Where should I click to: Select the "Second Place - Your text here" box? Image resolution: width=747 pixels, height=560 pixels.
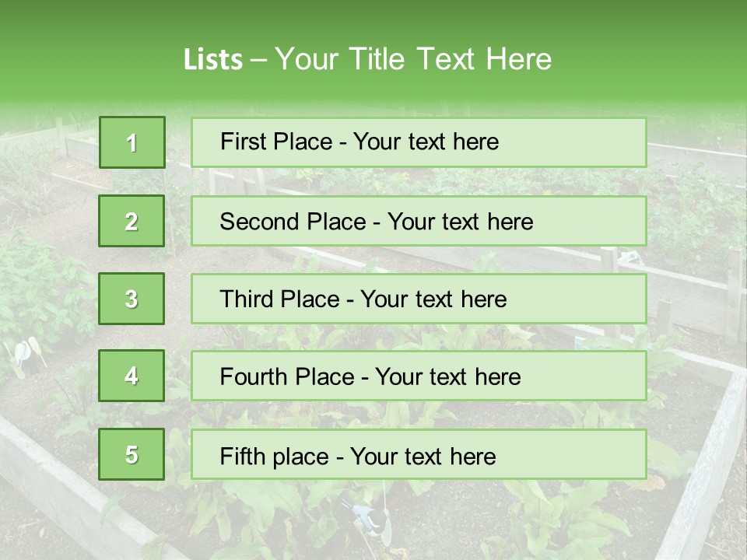point(419,221)
